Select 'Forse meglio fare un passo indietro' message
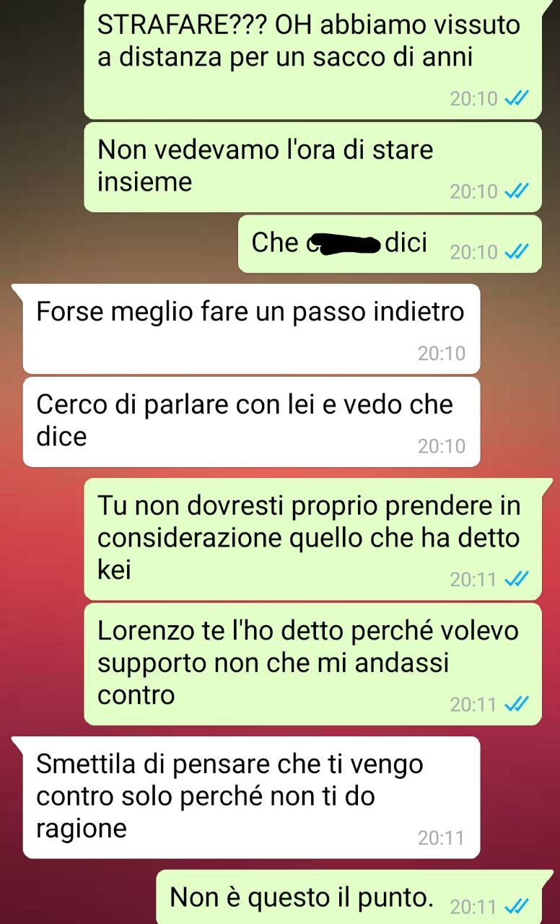 252,328
